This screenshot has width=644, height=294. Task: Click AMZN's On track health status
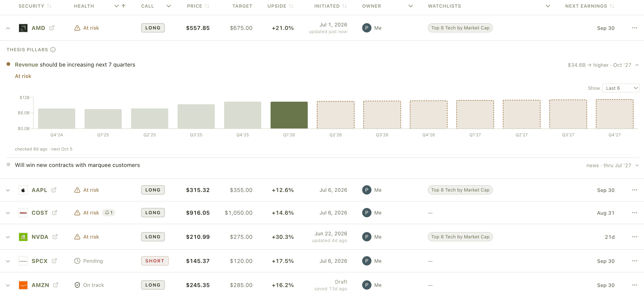[x=89, y=285]
